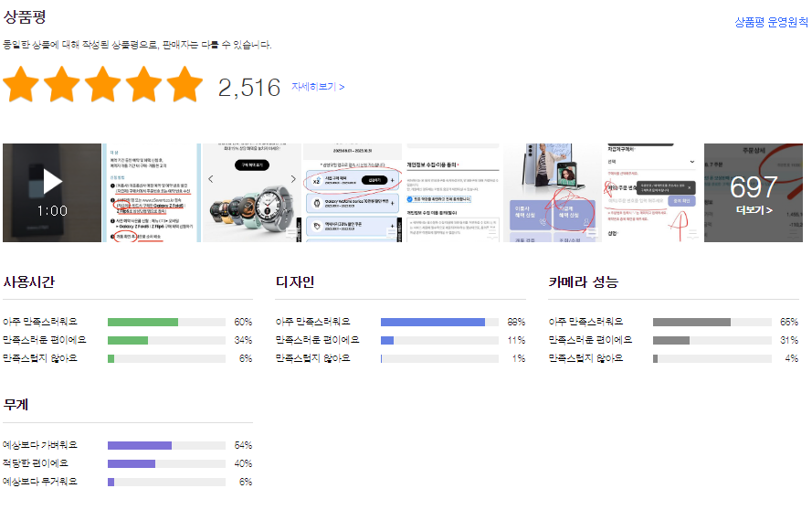Open the Flip phone benefit thumbnail
Viewport: 812px width, 531px height.
click(553, 193)
